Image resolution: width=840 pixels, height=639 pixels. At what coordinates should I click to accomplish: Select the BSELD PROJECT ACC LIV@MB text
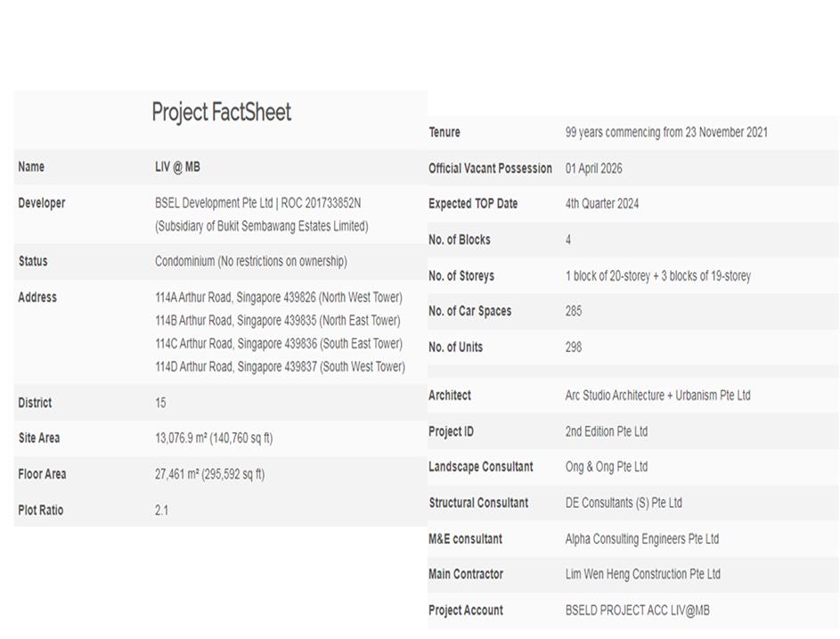[637, 610]
